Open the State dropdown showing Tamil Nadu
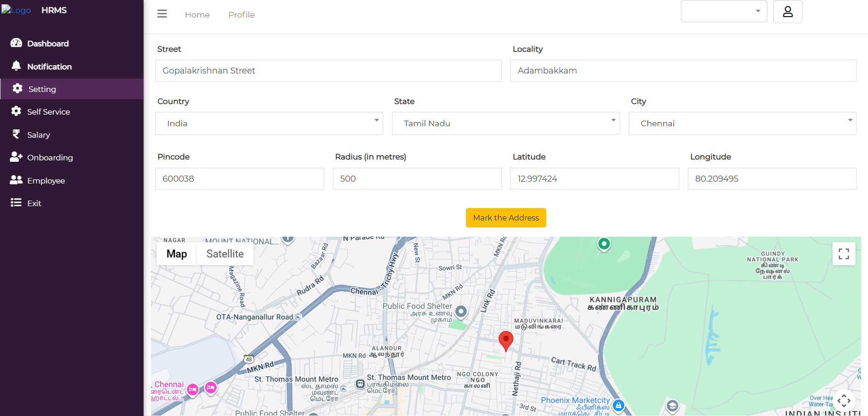Viewport: 868px width, 416px height. [x=506, y=123]
